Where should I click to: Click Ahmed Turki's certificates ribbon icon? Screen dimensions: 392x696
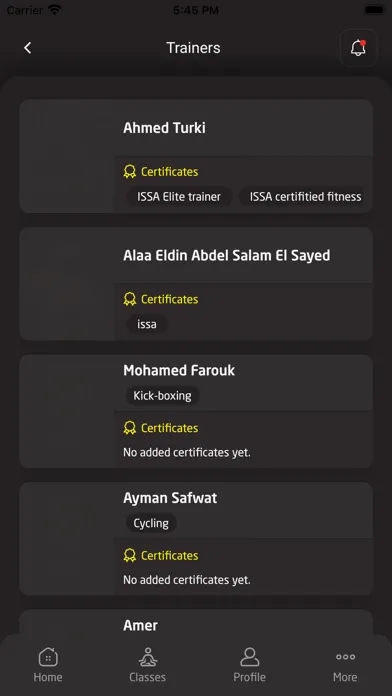pos(130,172)
